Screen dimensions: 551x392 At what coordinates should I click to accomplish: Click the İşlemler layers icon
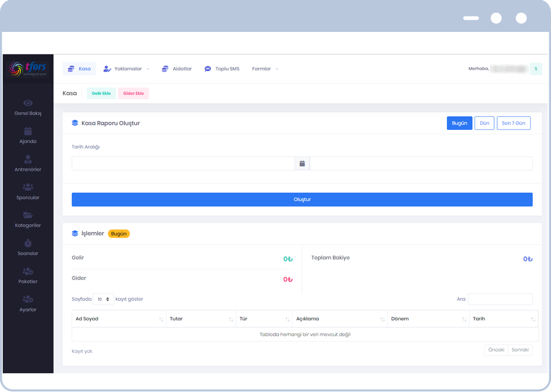(75, 233)
